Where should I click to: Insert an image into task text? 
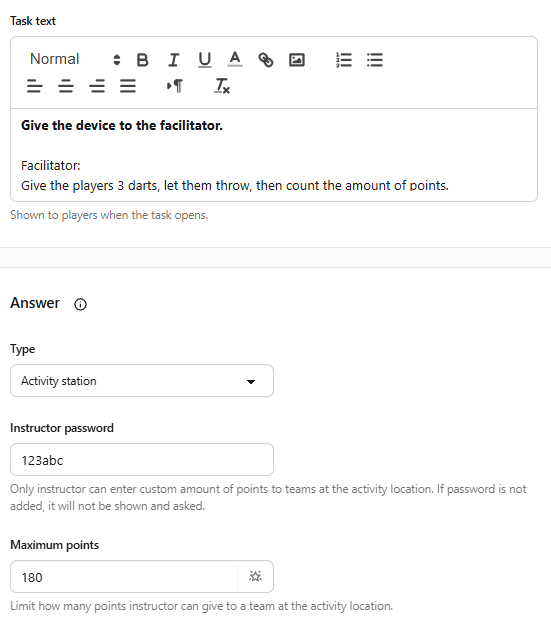[x=297, y=60]
